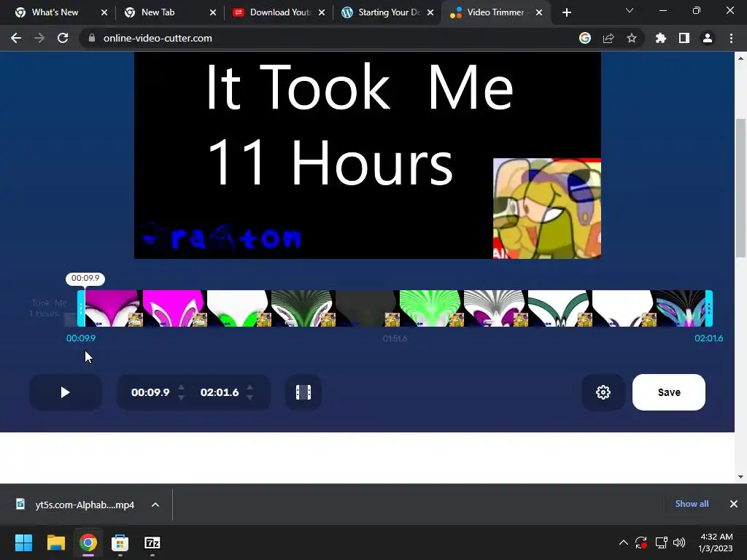Screen dimensions: 747x560
Task: Close the Download Youtube tab
Action: tap(322, 13)
